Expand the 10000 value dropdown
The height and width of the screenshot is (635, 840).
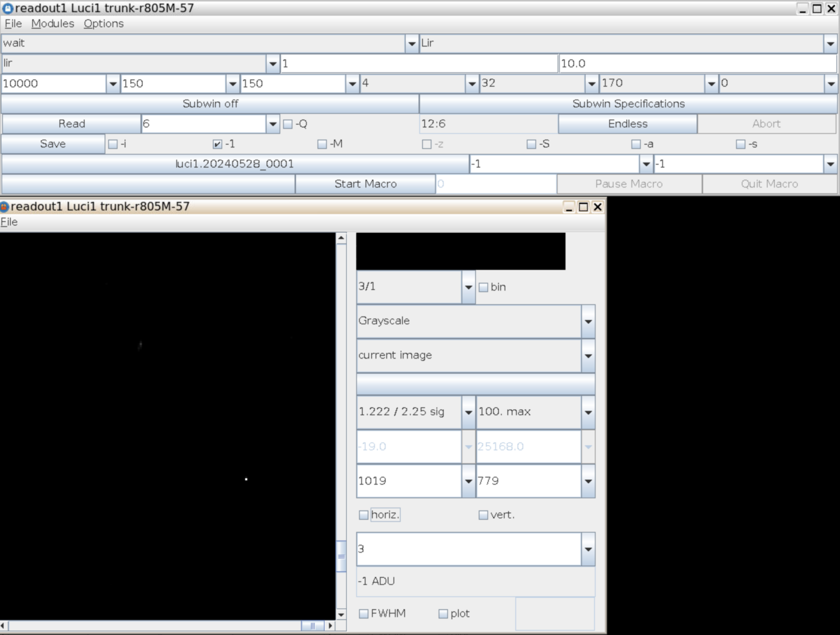coord(113,84)
